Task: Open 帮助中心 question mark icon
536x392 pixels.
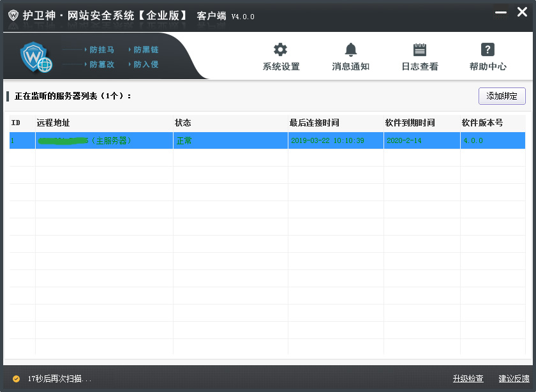Action: [x=488, y=50]
